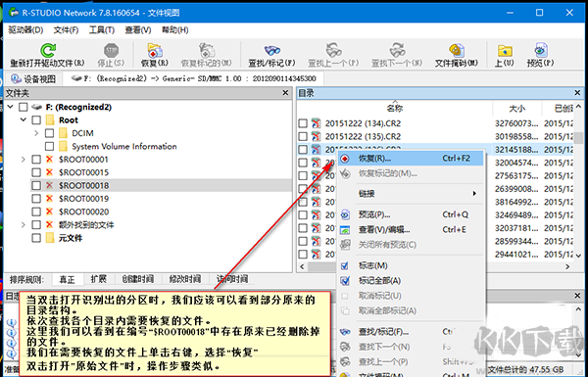Click the file list horizontal scrollbar right arrow

point(567,266)
